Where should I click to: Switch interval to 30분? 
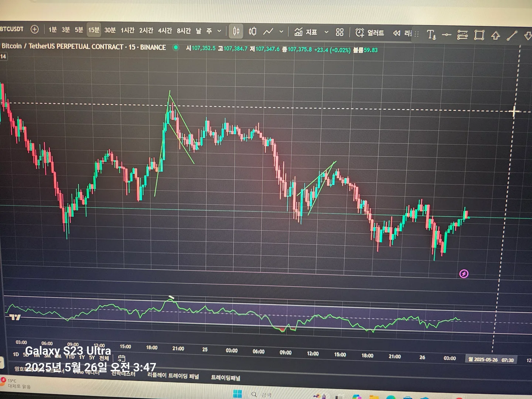[110, 30]
